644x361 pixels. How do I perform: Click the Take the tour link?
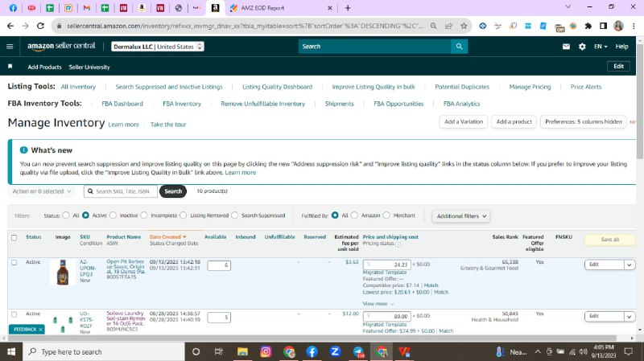[168, 125]
